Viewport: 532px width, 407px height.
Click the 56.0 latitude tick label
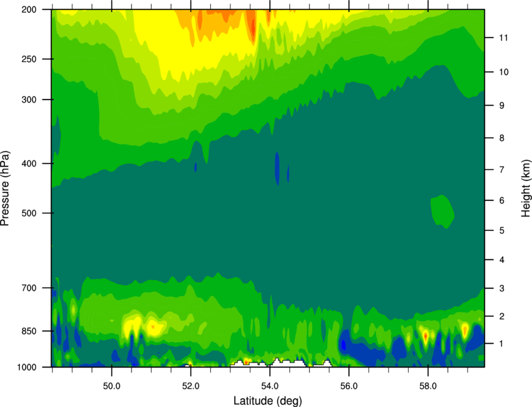click(x=349, y=386)
